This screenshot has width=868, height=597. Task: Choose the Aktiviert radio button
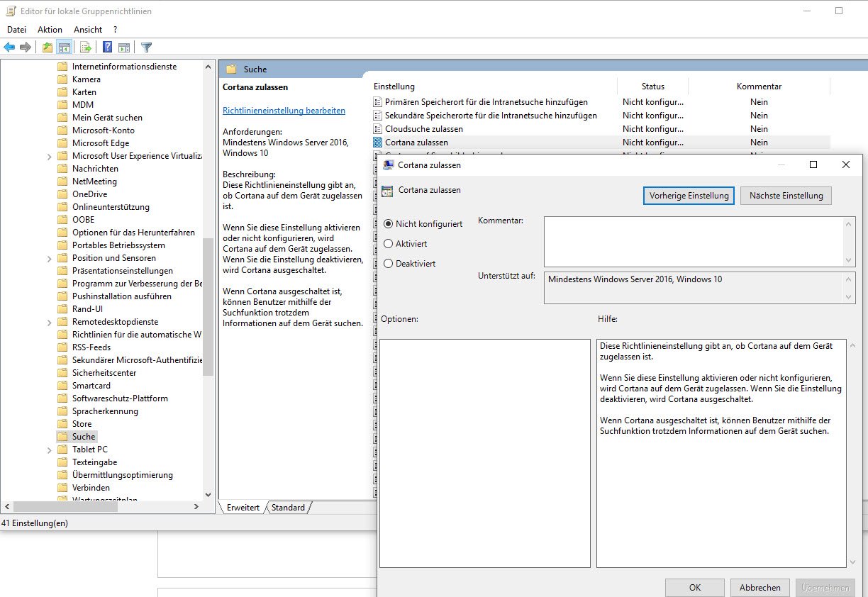pyautogui.click(x=388, y=243)
